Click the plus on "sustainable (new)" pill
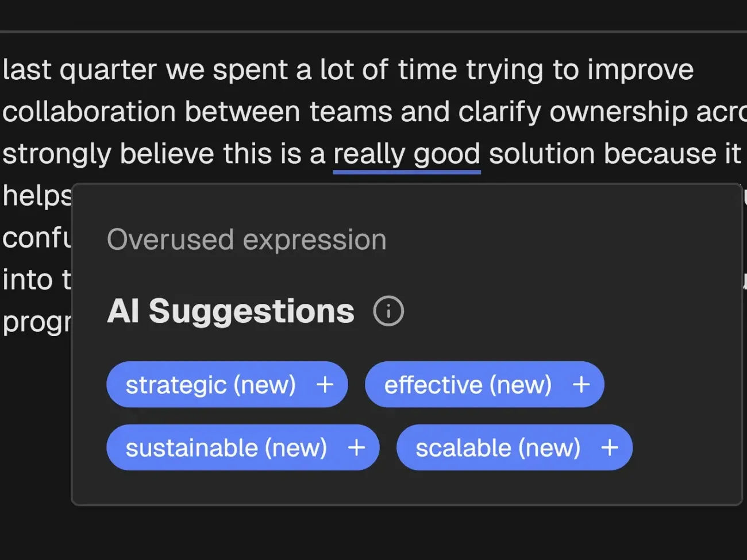Image resolution: width=747 pixels, height=560 pixels. 357,447
